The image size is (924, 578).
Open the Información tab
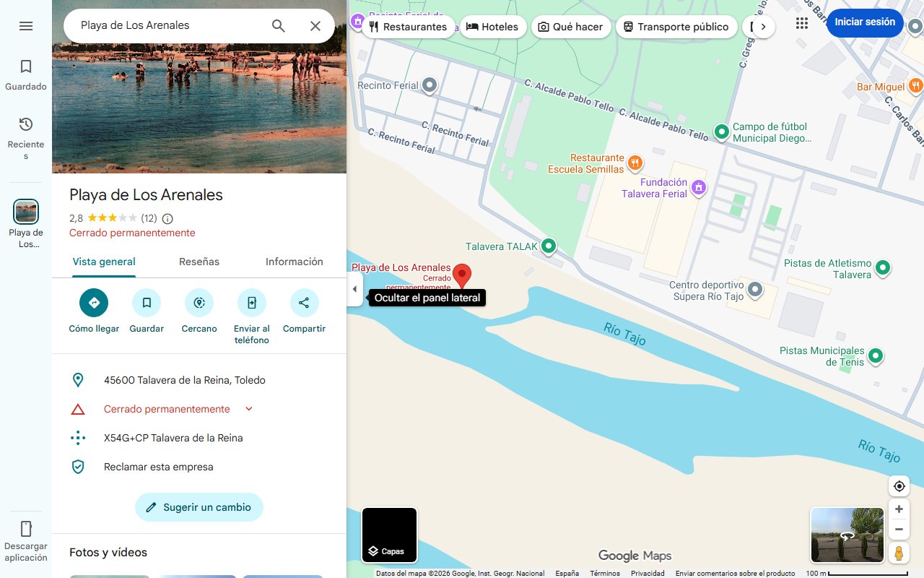click(294, 262)
